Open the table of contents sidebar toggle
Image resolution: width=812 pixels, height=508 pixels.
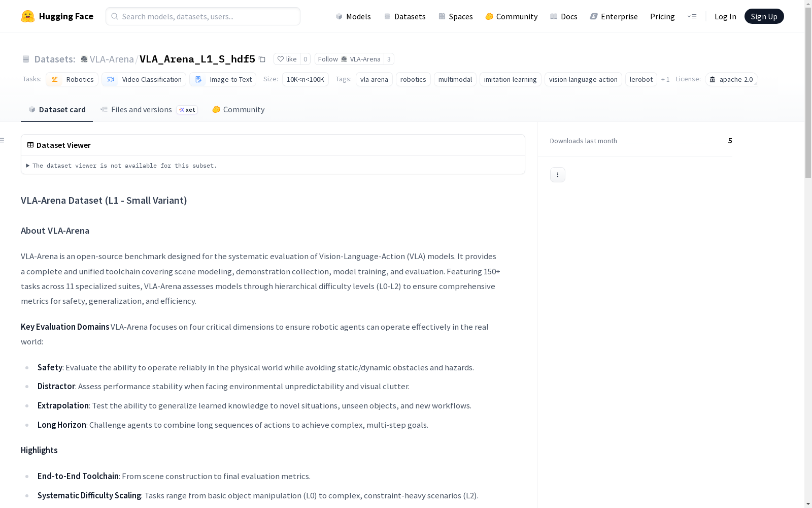click(3, 140)
